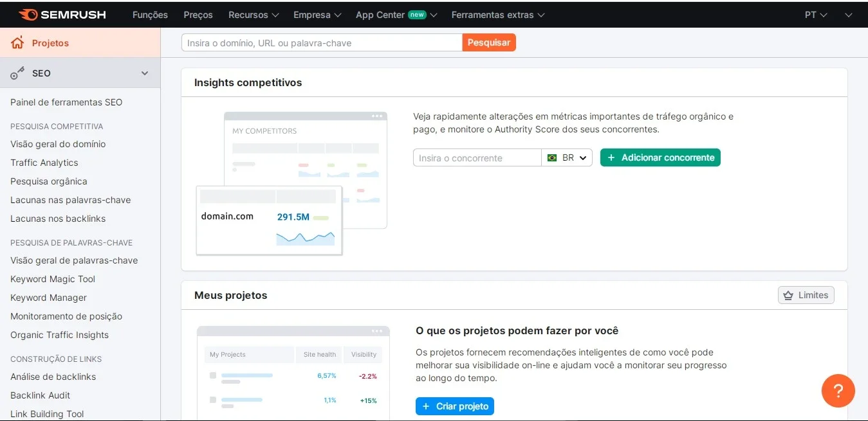Click 'O que os projetos podem fazer' heading

[517, 330]
